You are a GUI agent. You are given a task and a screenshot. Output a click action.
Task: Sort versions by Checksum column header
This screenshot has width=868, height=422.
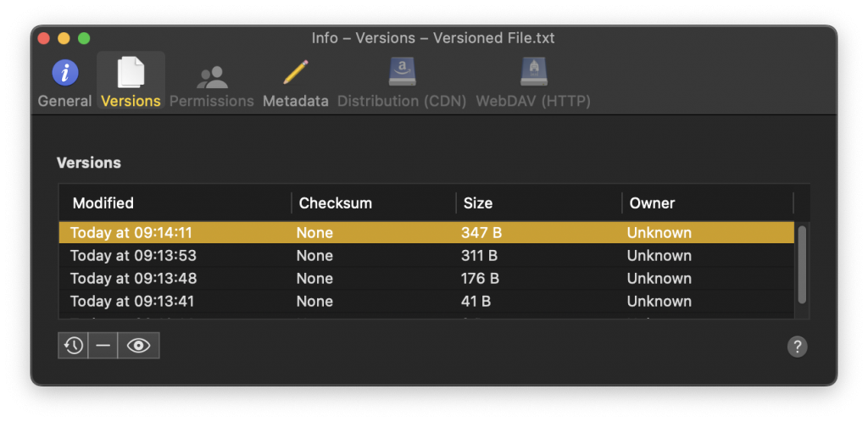(336, 203)
